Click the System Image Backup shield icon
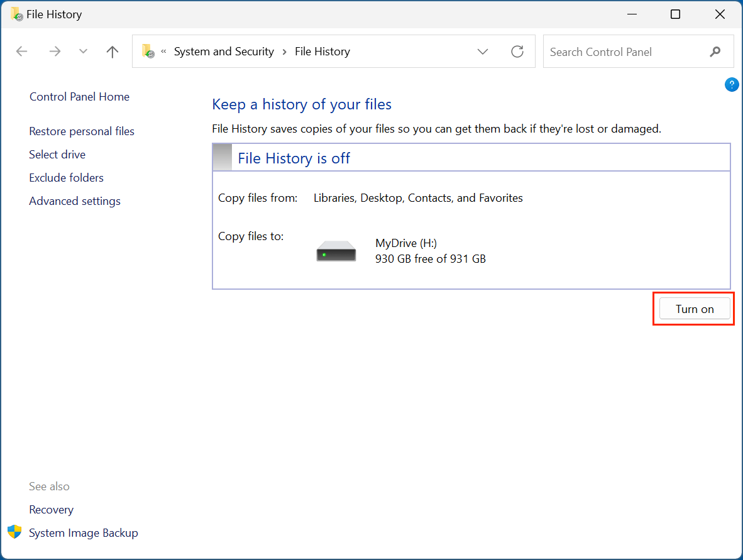 click(14, 532)
